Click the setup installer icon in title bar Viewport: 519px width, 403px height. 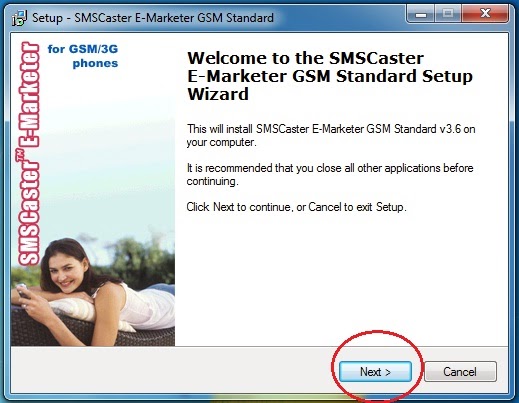(19, 18)
